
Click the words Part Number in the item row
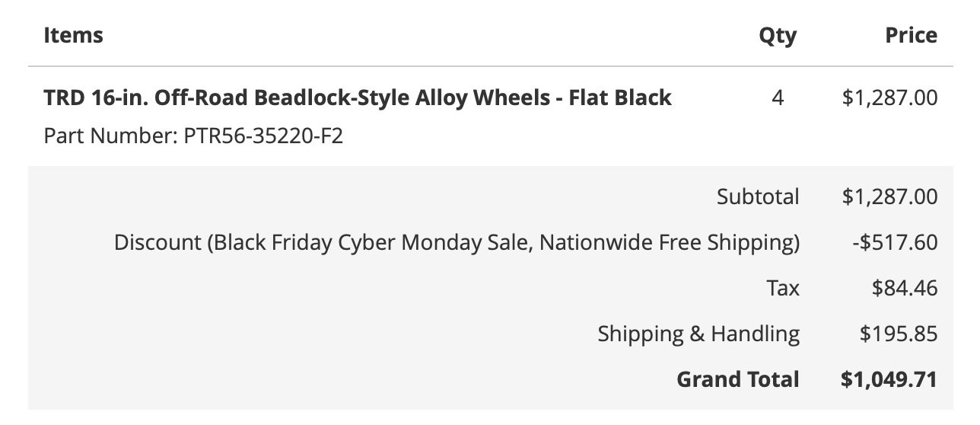[x=110, y=137]
